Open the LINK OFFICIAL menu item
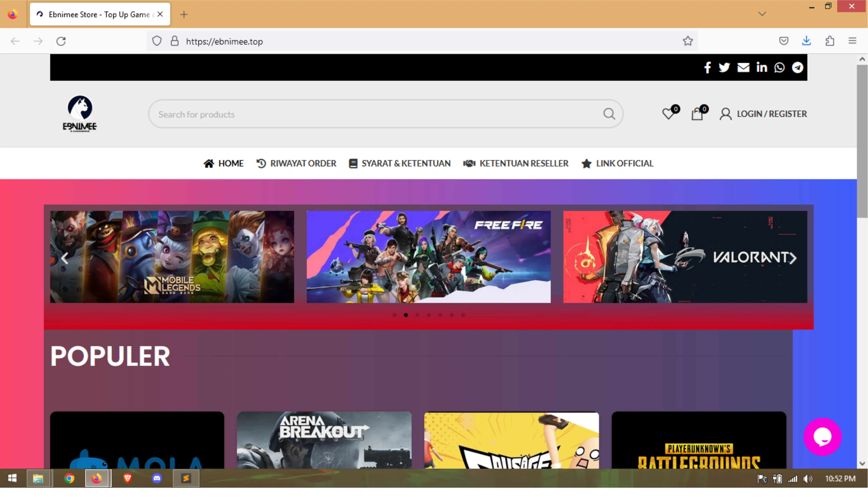Screen dimensions: 868x497 coord(617,163)
